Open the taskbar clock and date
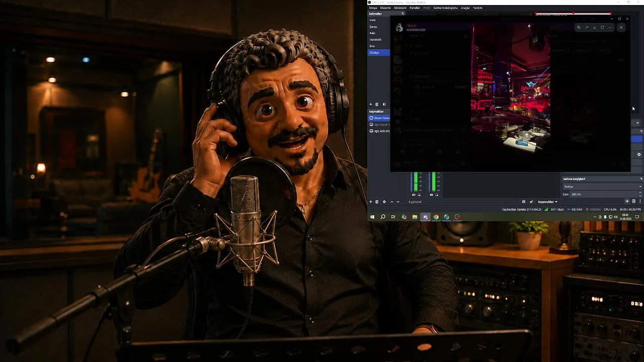Screen dimensions: 644x362 pos(626,217)
